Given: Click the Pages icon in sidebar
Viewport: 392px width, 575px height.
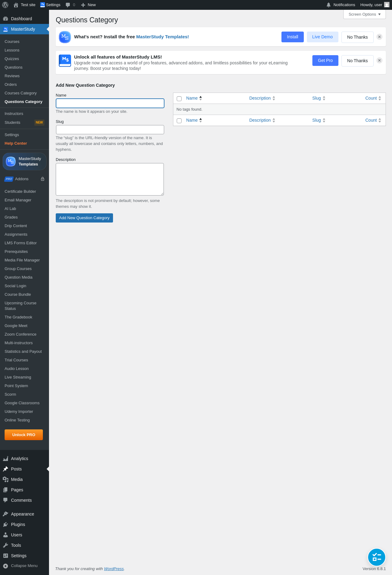Looking at the screenshot, I should (x=6, y=490).
